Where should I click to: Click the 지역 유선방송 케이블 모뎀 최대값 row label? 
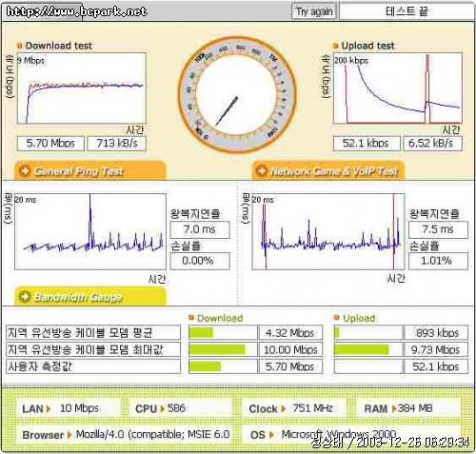[93, 349]
